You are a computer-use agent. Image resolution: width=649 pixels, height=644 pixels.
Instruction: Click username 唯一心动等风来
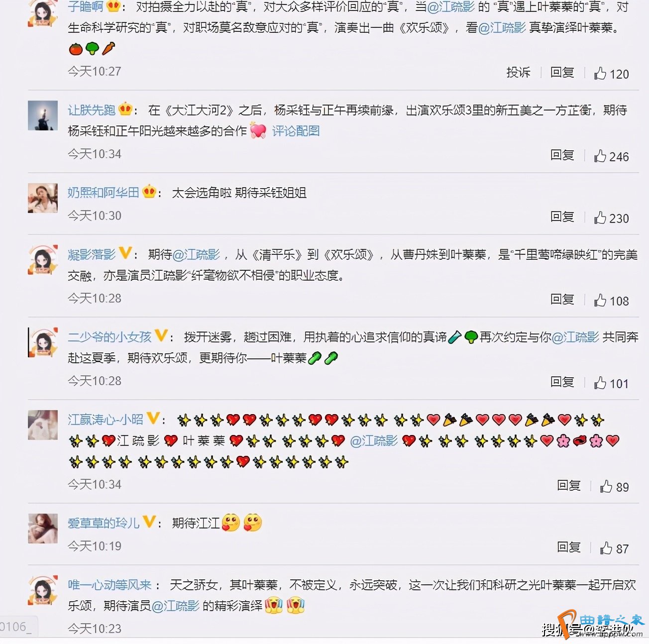coord(109,585)
